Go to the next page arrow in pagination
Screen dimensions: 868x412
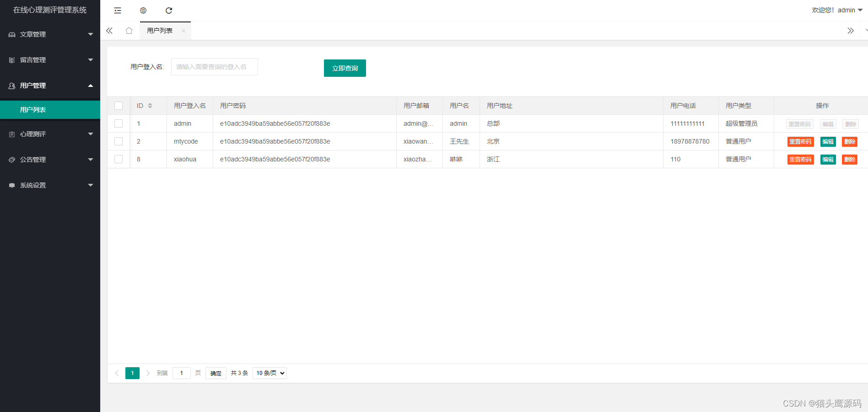point(148,373)
